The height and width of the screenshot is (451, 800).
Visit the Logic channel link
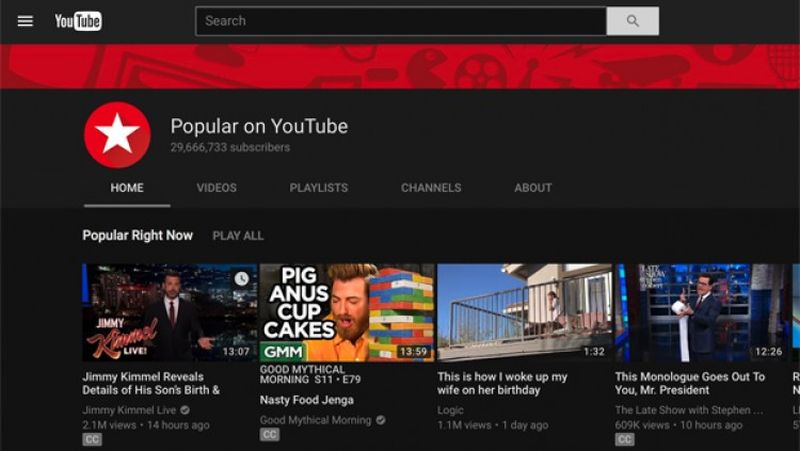tap(451, 410)
